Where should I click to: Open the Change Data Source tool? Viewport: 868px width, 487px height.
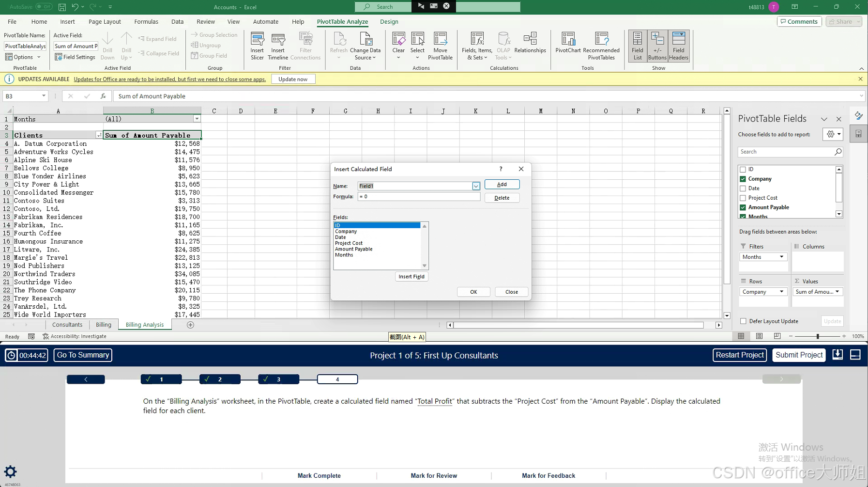click(x=365, y=46)
